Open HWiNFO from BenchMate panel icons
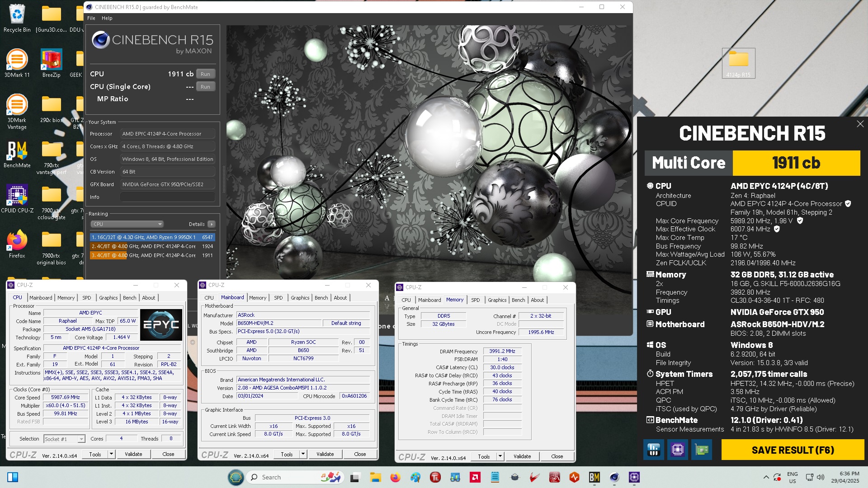Image resolution: width=868 pixels, height=488 pixels. [654, 450]
